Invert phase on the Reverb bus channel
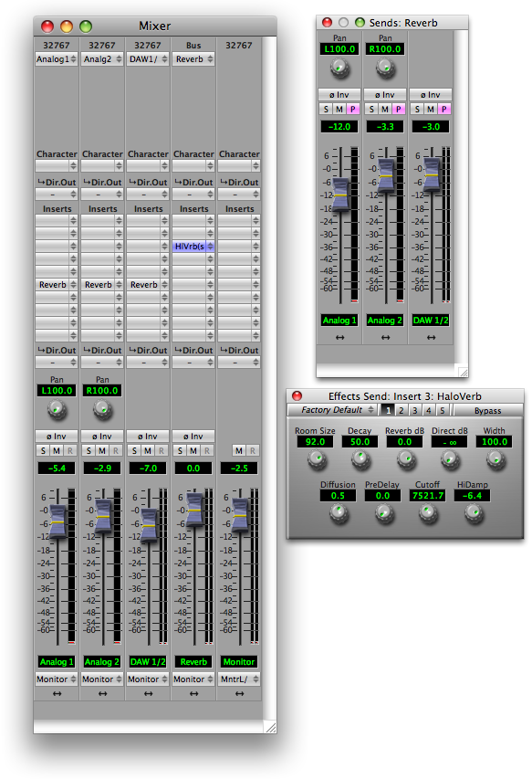The height and width of the screenshot is (779, 532). tap(193, 437)
